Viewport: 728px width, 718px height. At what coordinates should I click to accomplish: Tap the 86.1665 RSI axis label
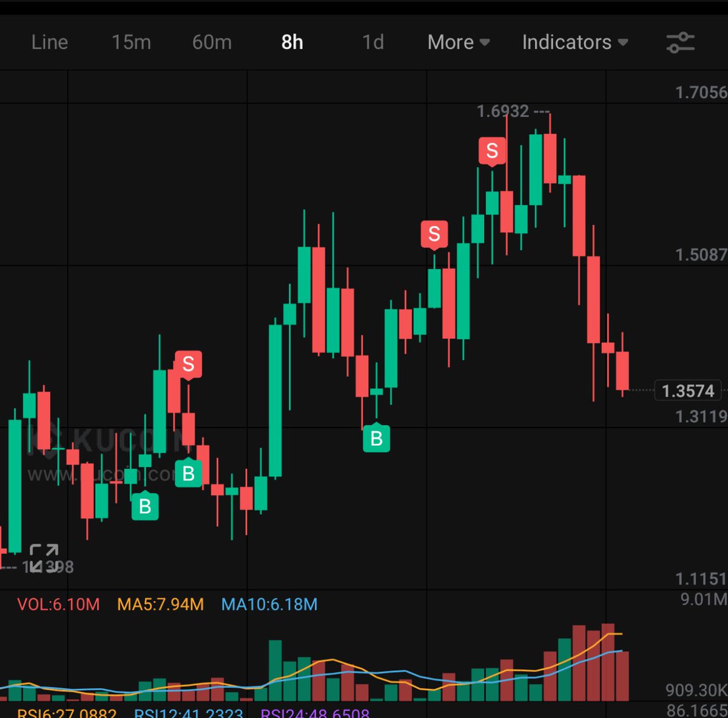click(697, 710)
